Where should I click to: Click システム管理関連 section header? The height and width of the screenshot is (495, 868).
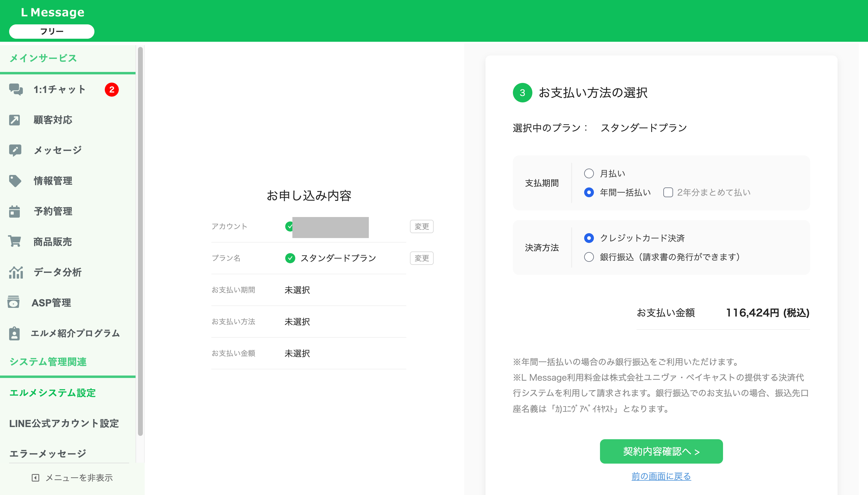48,362
